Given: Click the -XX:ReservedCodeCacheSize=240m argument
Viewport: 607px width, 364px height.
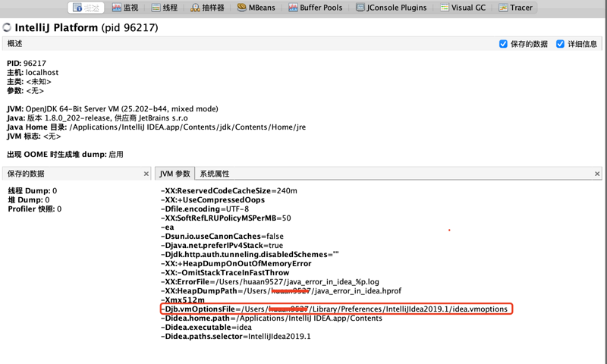Looking at the screenshot, I should 229,190.
